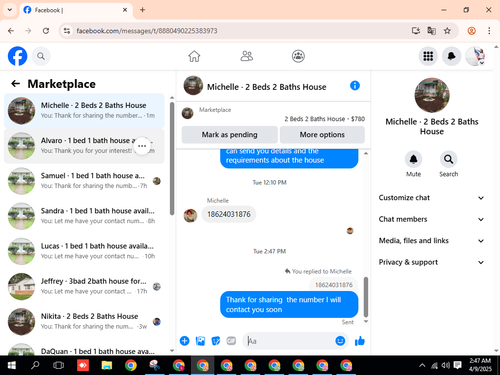Open new browser tab
500x375 pixels.
pyautogui.click(x=142, y=10)
